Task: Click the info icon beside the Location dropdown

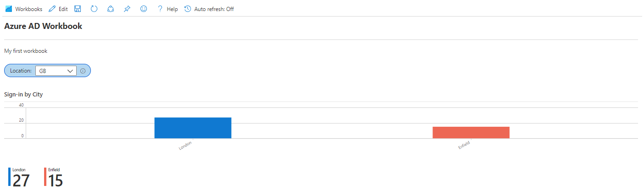Action: coord(83,71)
